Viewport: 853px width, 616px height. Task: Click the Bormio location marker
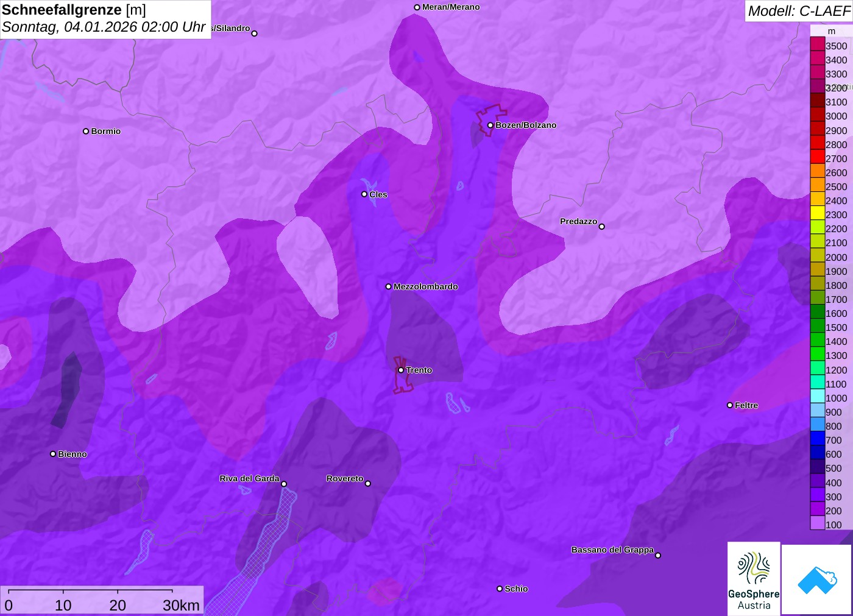pyautogui.click(x=86, y=131)
